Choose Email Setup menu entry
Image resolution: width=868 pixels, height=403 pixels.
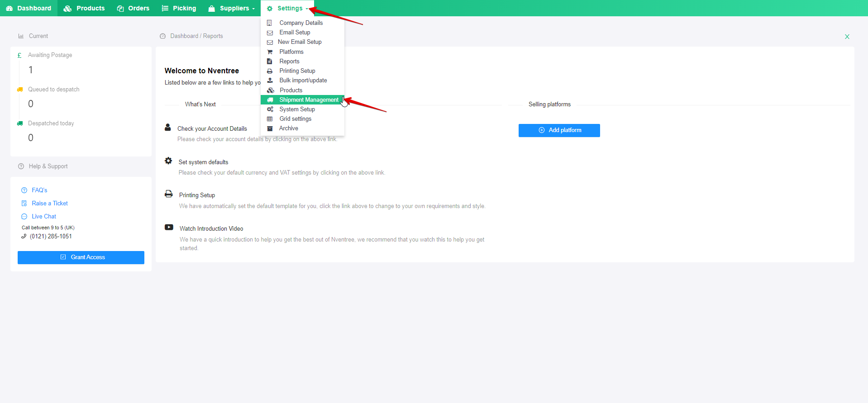point(302,32)
